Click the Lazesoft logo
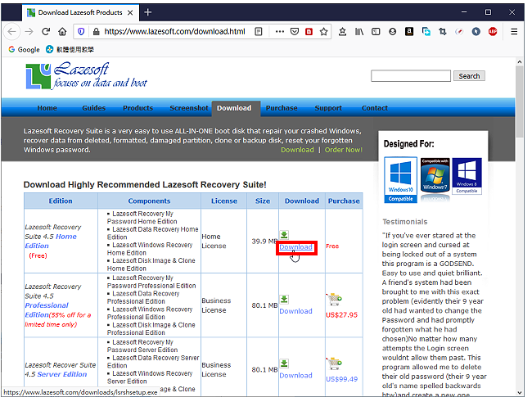 click(x=86, y=75)
